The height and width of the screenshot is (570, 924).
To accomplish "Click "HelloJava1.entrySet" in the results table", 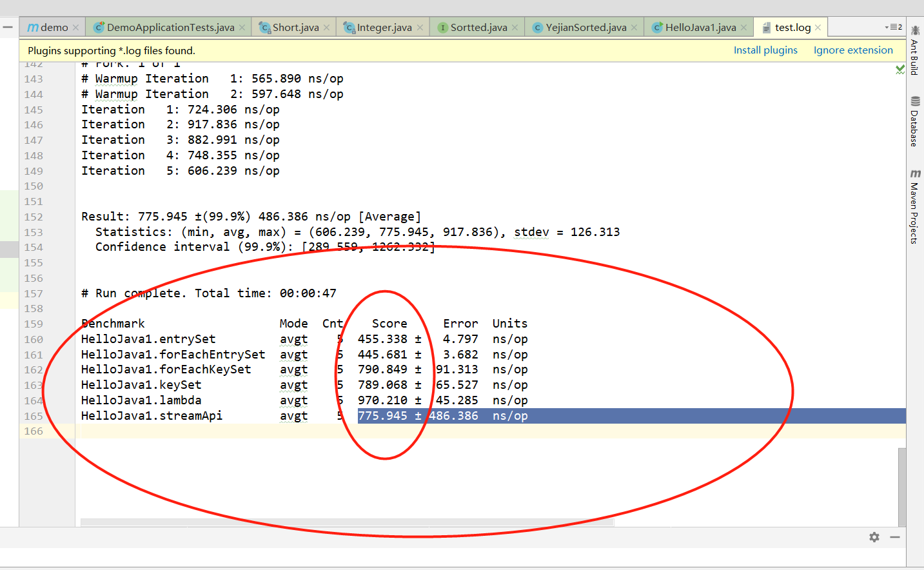I will point(148,339).
